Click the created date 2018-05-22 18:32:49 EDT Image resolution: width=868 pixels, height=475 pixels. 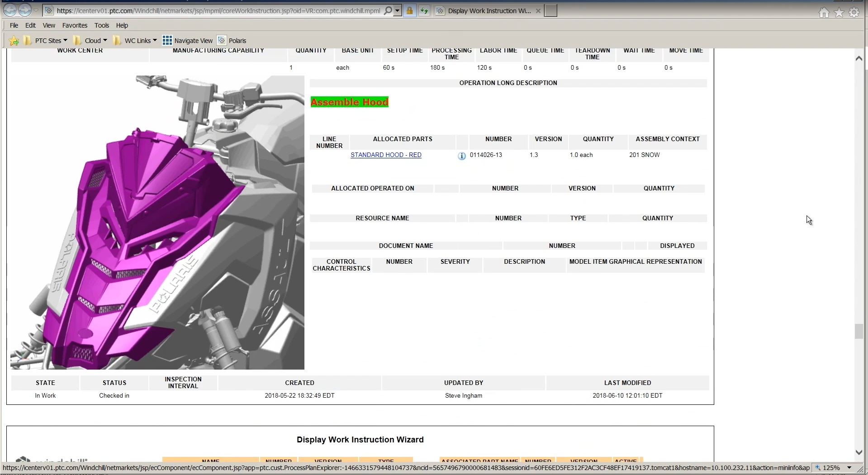pyautogui.click(x=299, y=395)
